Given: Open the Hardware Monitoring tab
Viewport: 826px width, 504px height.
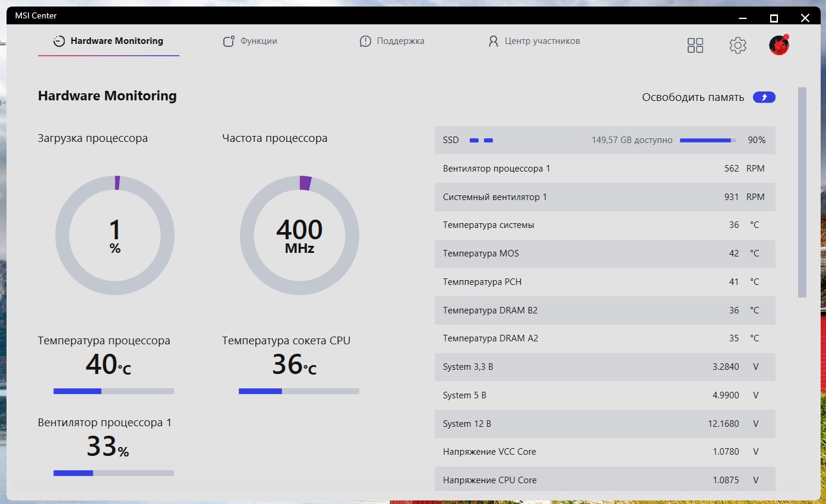Looking at the screenshot, I should pos(109,42).
